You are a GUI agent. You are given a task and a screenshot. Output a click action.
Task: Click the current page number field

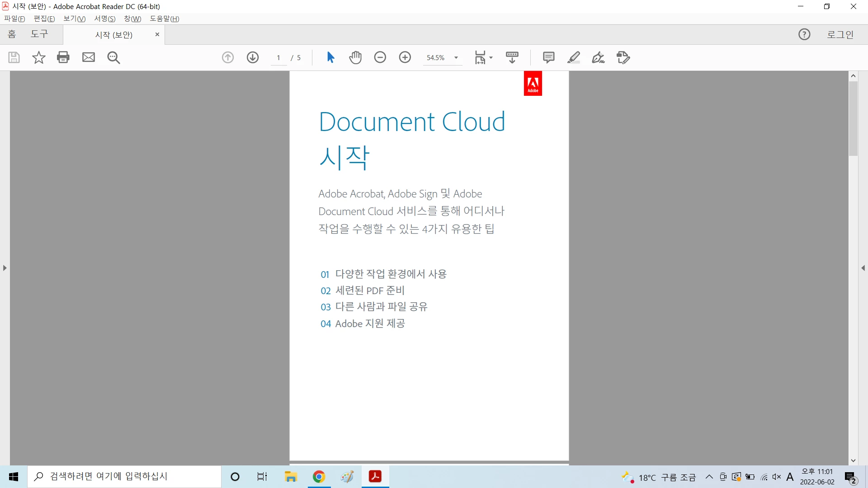tap(278, 58)
